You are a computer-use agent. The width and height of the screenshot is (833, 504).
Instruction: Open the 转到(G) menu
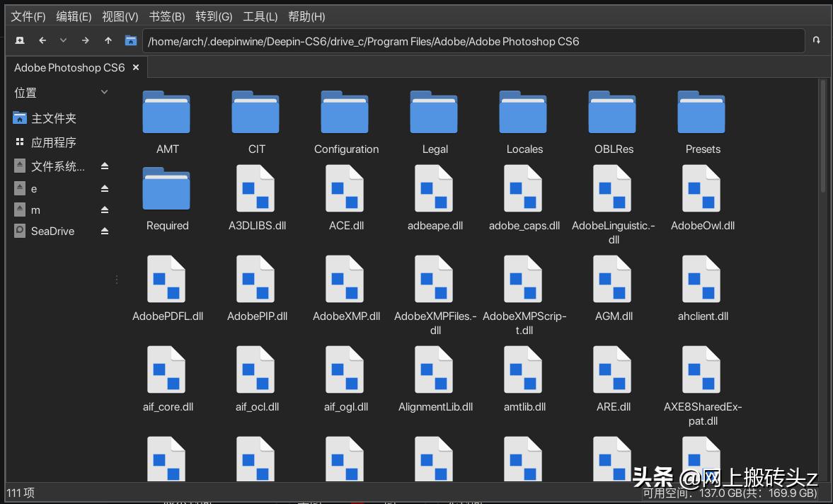tap(212, 16)
